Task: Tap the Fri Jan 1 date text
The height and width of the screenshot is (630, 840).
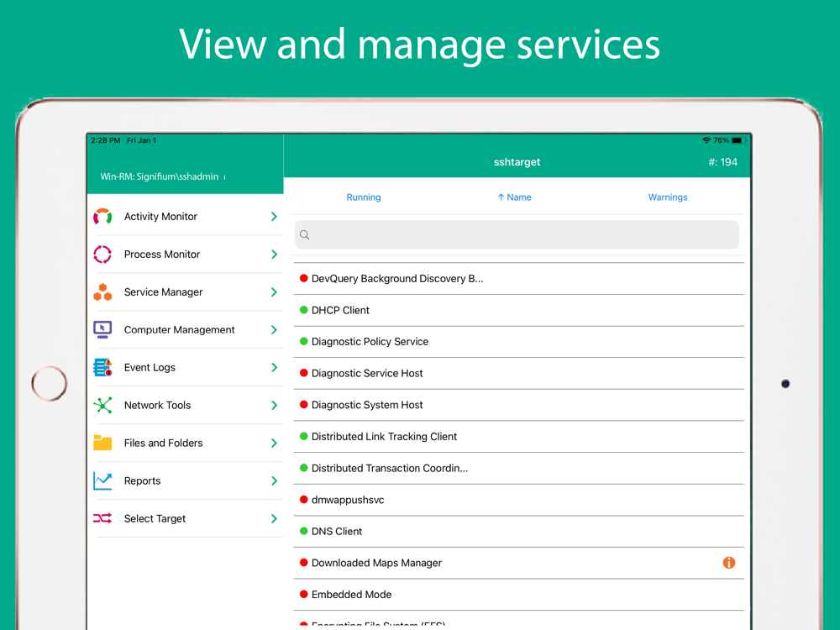Action: click(141, 140)
